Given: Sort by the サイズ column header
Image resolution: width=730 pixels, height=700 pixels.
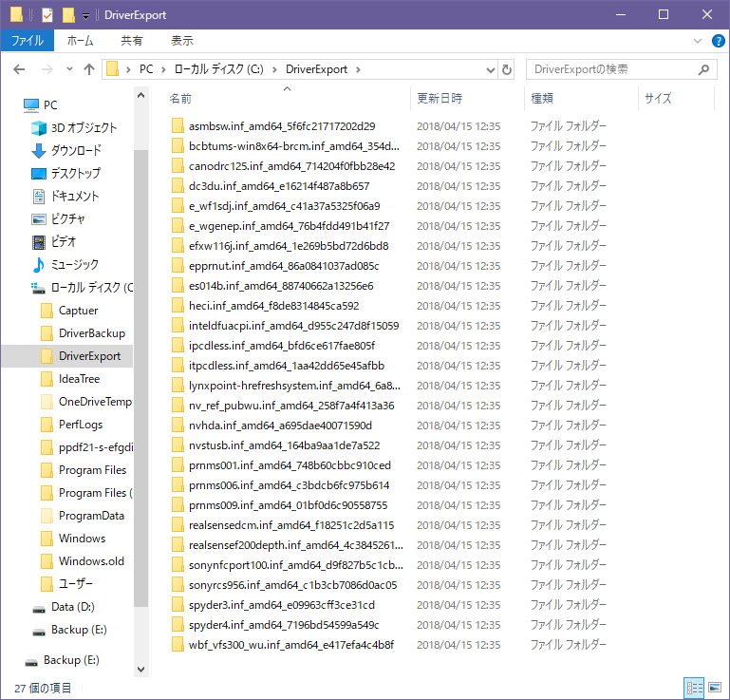Looking at the screenshot, I should point(658,98).
